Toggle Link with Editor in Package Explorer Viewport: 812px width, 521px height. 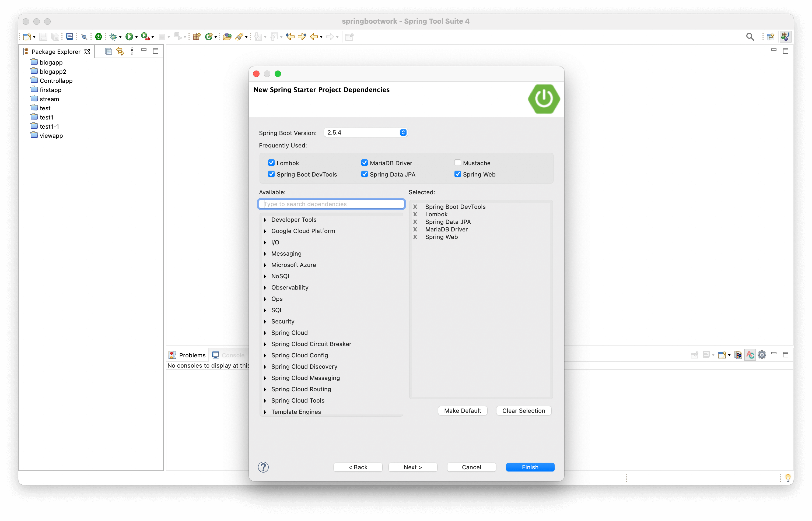point(120,51)
